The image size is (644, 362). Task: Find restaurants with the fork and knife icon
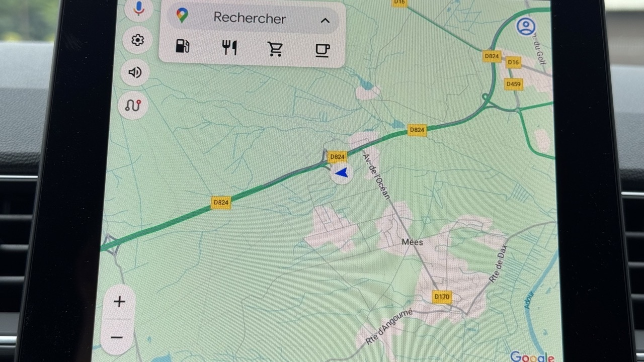(229, 48)
